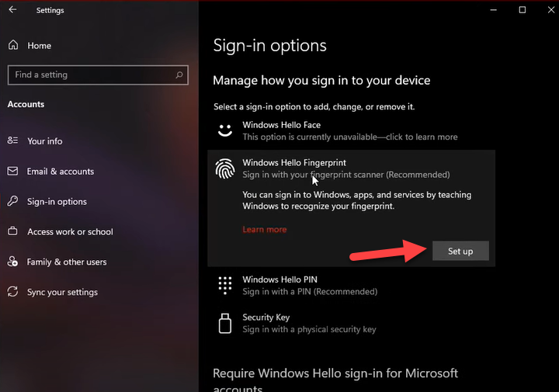Click the Windows Hello Face smiley icon
Viewport: 559px width, 392px height.
pyautogui.click(x=225, y=130)
